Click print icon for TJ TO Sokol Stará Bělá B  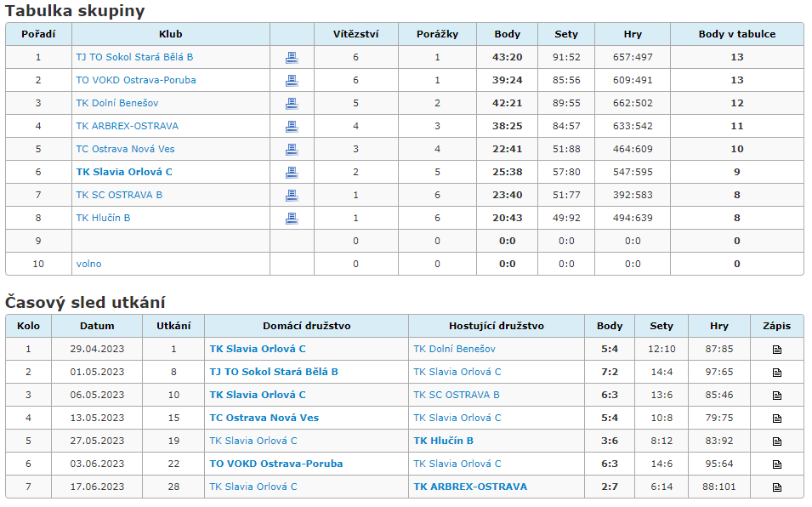click(x=292, y=58)
